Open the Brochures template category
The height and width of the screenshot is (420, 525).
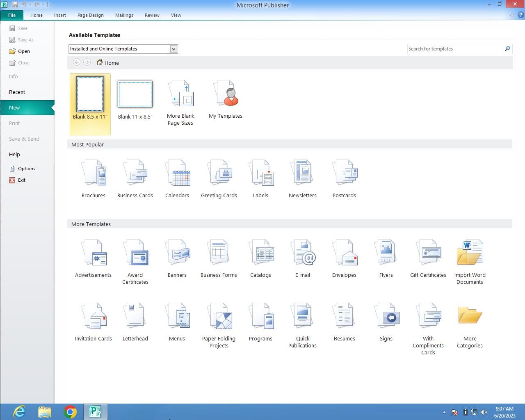(x=94, y=179)
